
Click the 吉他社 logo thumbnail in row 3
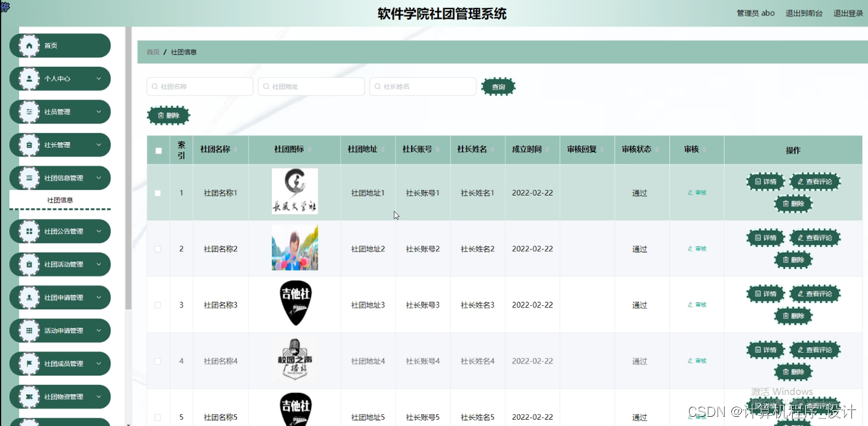click(x=294, y=303)
